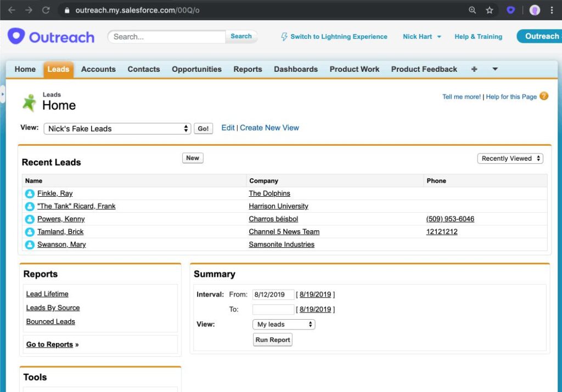Expand the more tabs dropdown arrow
The image size is (562, 392).
[495, 69]
